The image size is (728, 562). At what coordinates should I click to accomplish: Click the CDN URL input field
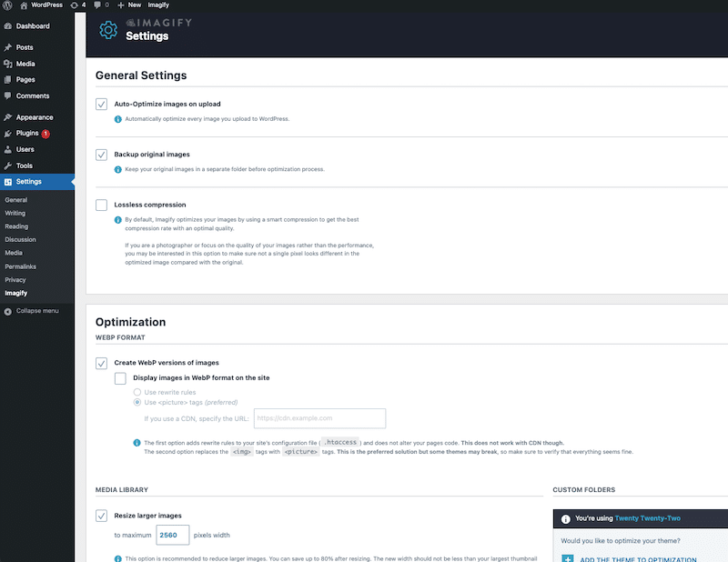(x=323, y=418)
